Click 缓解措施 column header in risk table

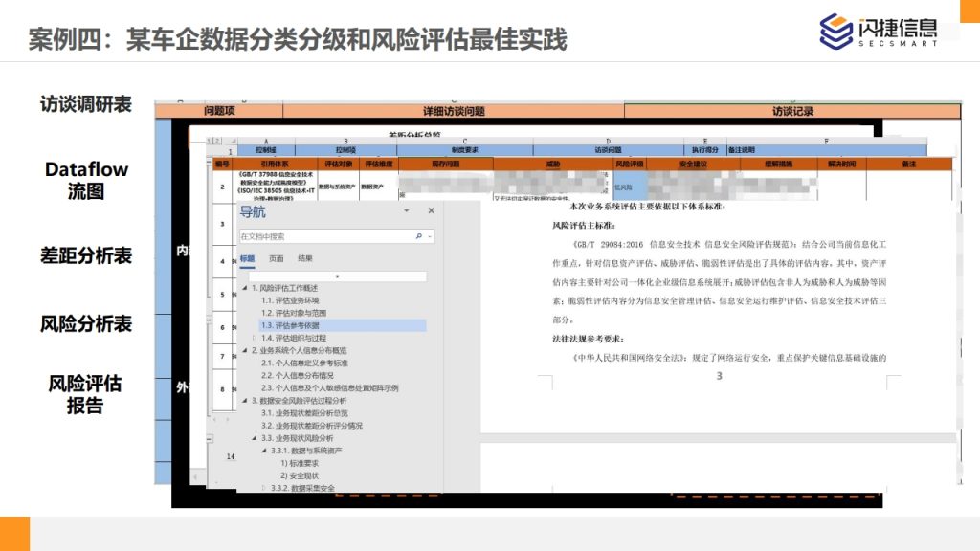click(779, 164)
